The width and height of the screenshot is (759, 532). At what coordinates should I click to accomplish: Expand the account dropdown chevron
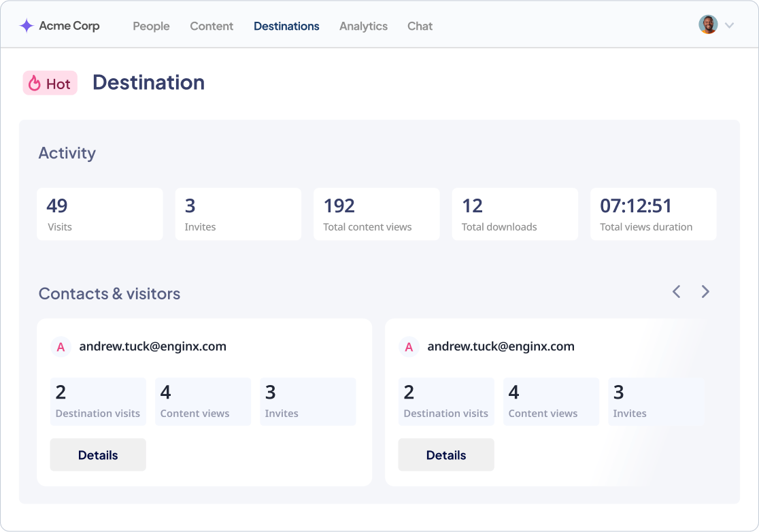point(730,26)
